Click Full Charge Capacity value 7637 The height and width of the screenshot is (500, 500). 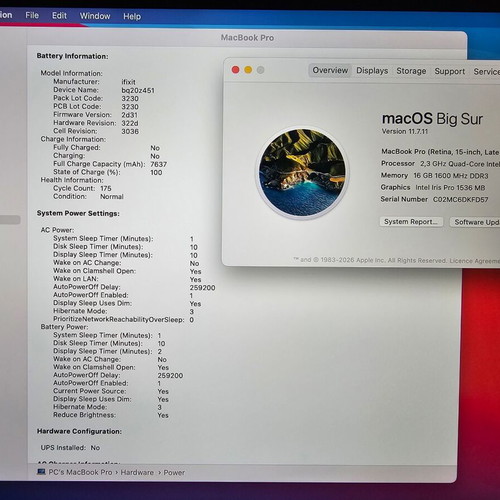coord(158,164)
